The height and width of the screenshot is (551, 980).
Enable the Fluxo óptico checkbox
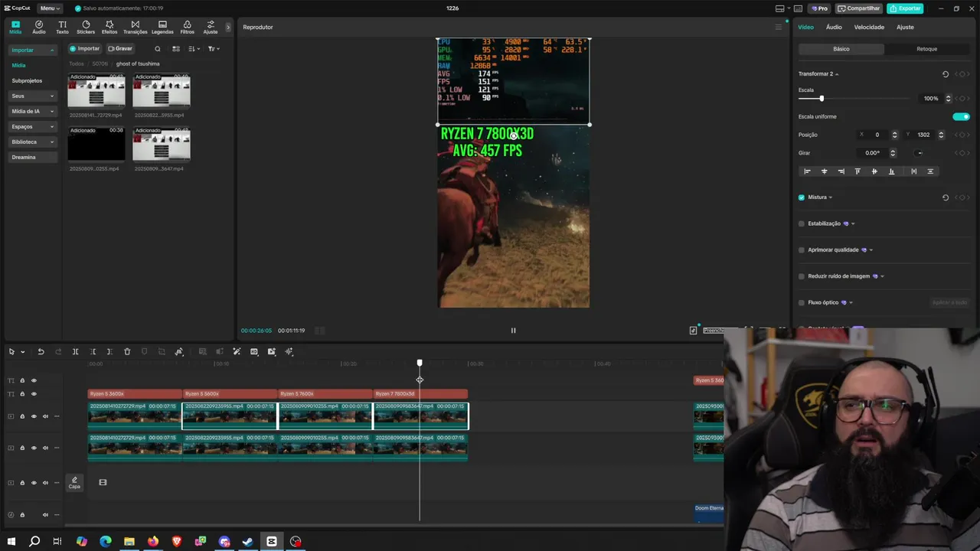click(x=802, y=302)
